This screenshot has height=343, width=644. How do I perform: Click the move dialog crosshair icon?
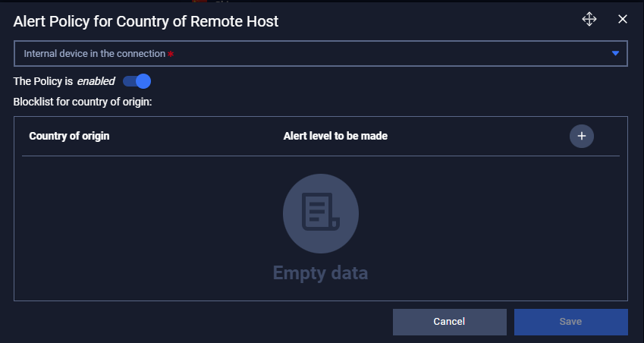[x=589, y=19]
